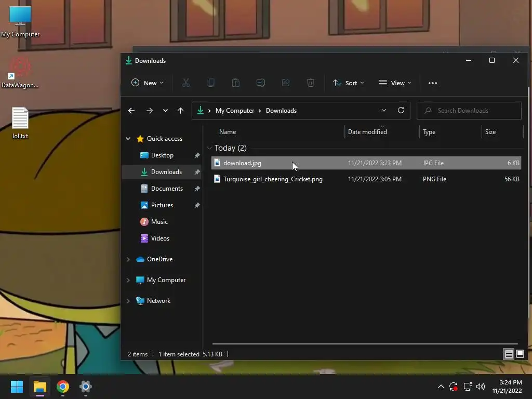The height and width of the screenshot is (399, 532).
Task: Open Google Chrome from the taskbar
Action: coord(63,387)
